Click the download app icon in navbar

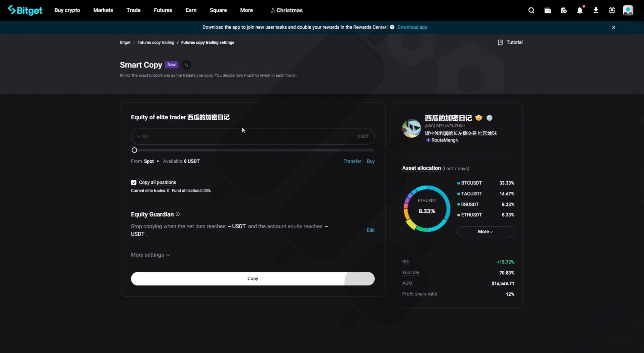tap(596, 10)
